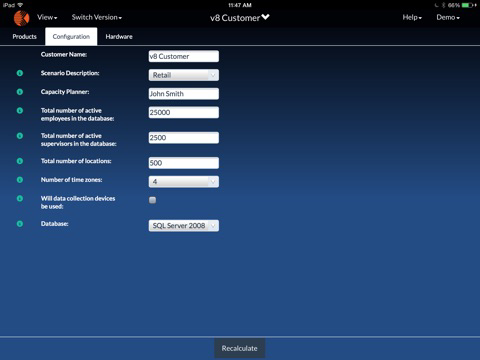Show info for active supervisors field
Screen dimensions: 480x360
(x=20, y=136)
